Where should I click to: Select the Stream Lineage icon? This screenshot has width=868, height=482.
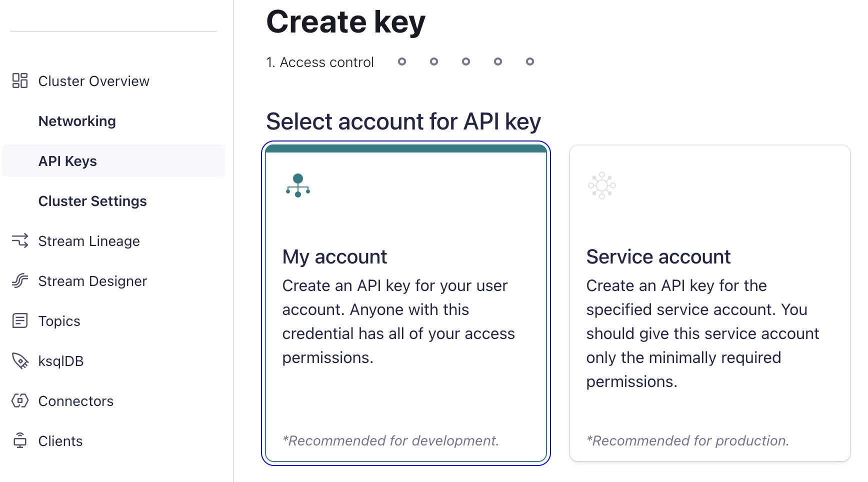[20, 241]
